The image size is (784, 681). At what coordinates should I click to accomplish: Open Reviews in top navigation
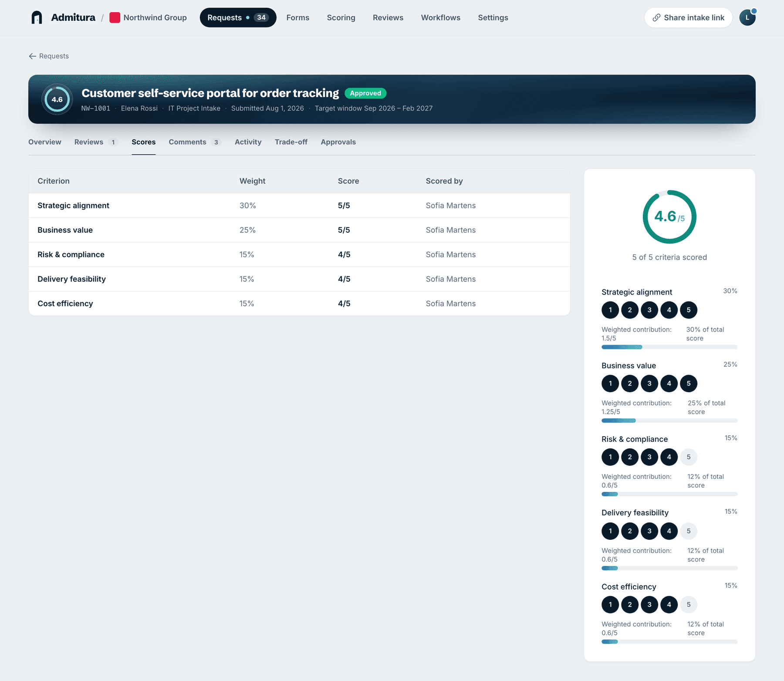[388, 17]
